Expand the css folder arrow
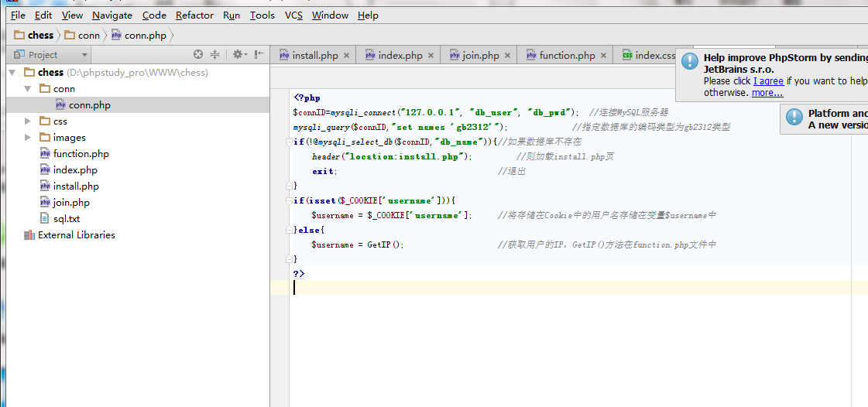This screenshot has width=868, height=407. pos(28,121)
